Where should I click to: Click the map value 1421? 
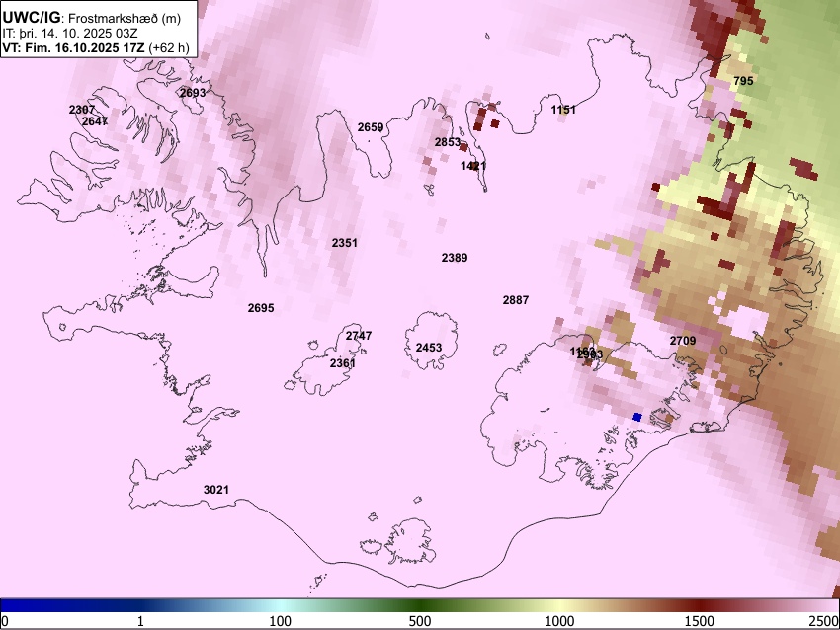pyautogui.click(x=473, y=166)
